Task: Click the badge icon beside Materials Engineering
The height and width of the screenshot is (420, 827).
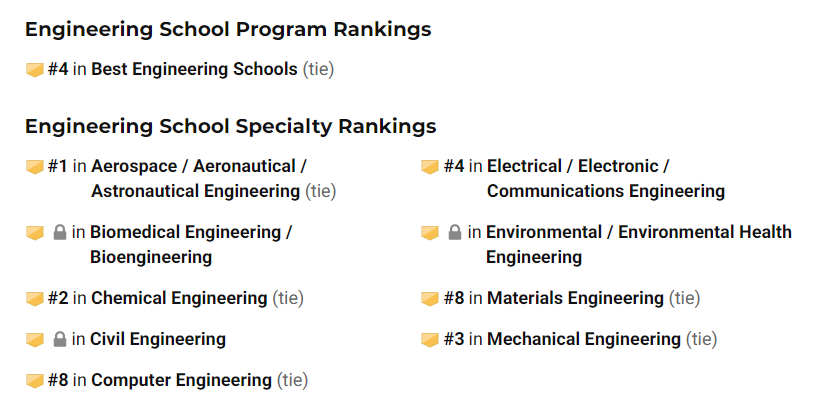Action: coord(430,299)
